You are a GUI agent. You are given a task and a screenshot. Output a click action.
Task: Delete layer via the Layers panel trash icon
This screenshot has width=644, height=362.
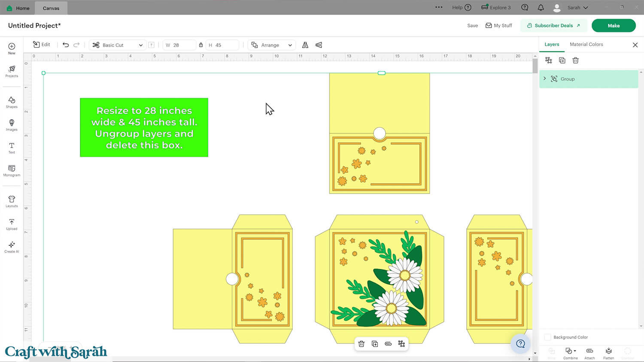tap(576, 60)
